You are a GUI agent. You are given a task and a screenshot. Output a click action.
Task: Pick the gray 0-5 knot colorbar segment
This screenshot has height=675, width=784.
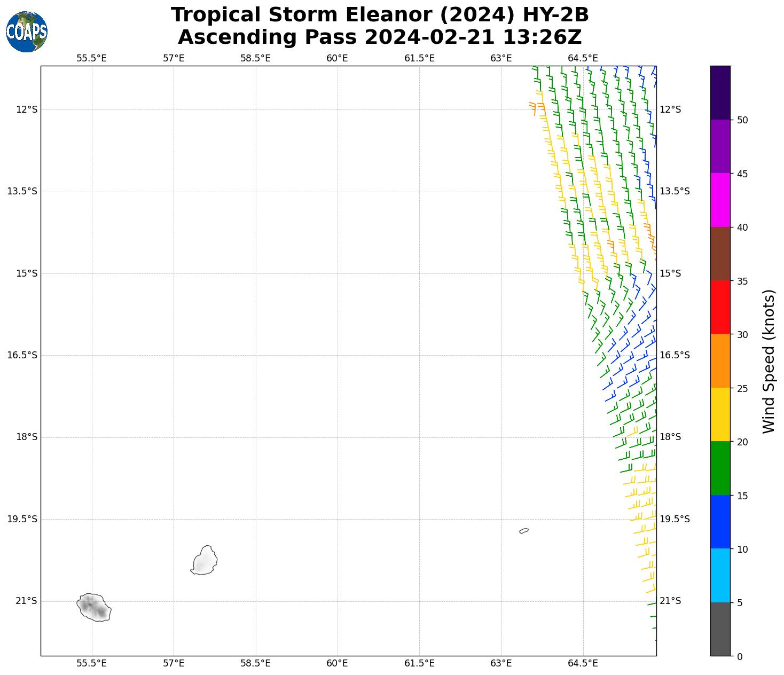(720, 629)
